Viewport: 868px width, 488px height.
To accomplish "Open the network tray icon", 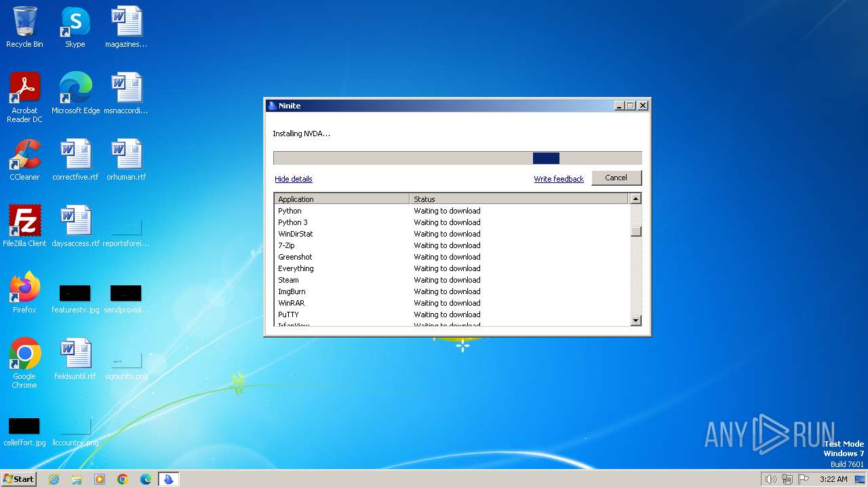I will 787,479.
